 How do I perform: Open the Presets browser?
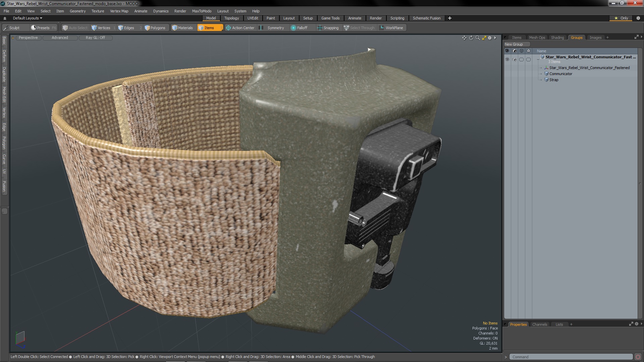click(43, 28)
